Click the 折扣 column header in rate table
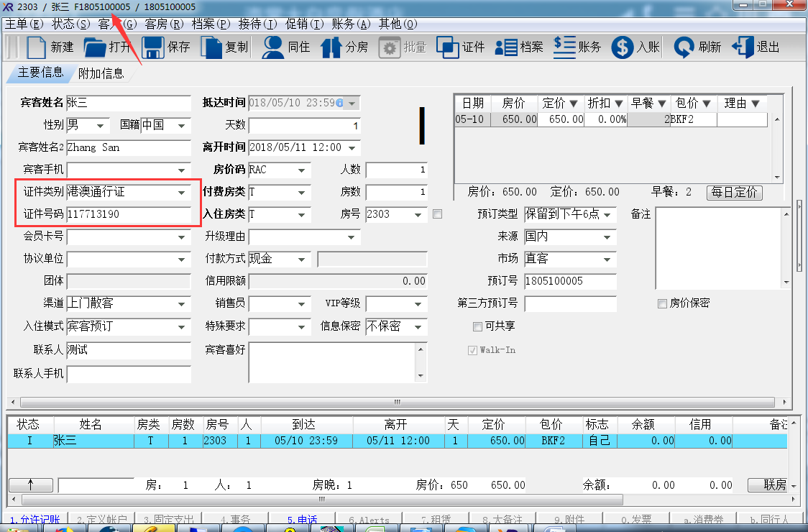Image resolution: width=808 pixels, height=532 pixels. coord(605,104)
